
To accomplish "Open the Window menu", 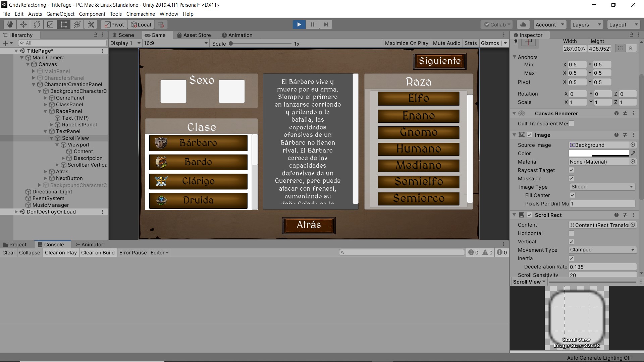I will tap(169, 14).
